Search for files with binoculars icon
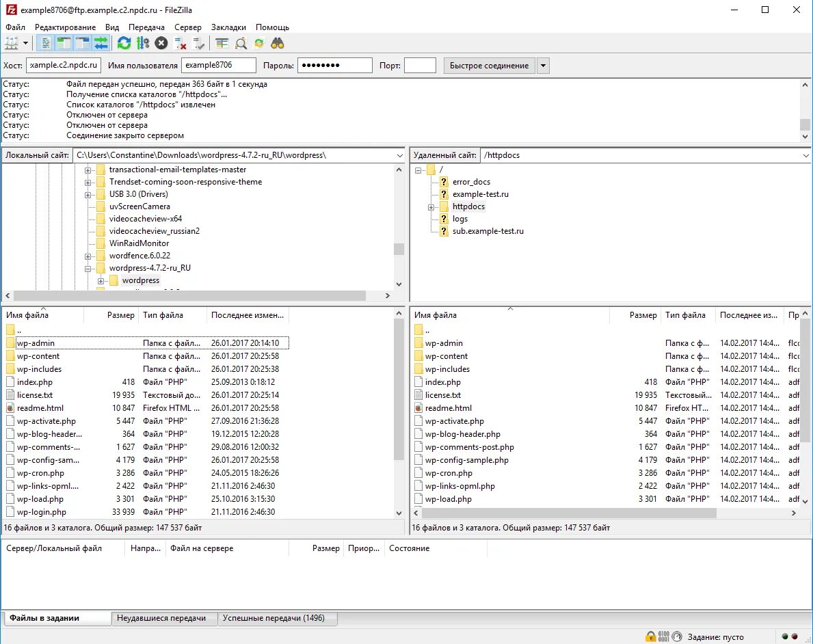 coord(278,44)
